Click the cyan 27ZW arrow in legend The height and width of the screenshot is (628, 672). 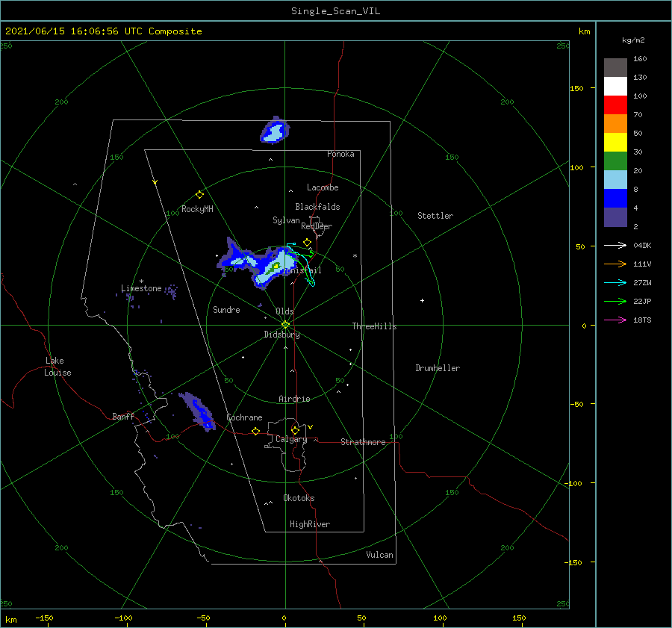click(615, 282)
